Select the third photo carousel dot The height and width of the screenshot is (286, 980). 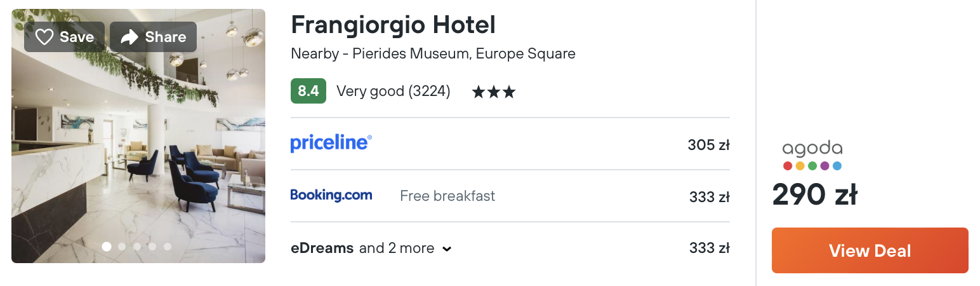(x=137, y=247)
